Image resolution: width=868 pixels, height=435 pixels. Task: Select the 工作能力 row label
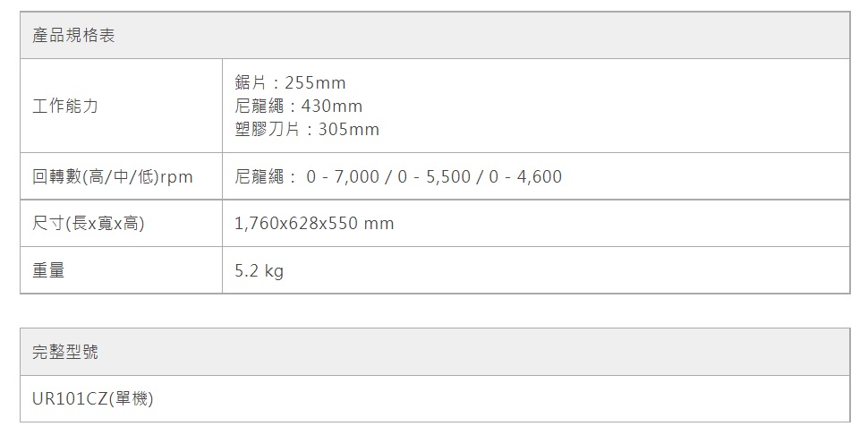coord(65,106)
